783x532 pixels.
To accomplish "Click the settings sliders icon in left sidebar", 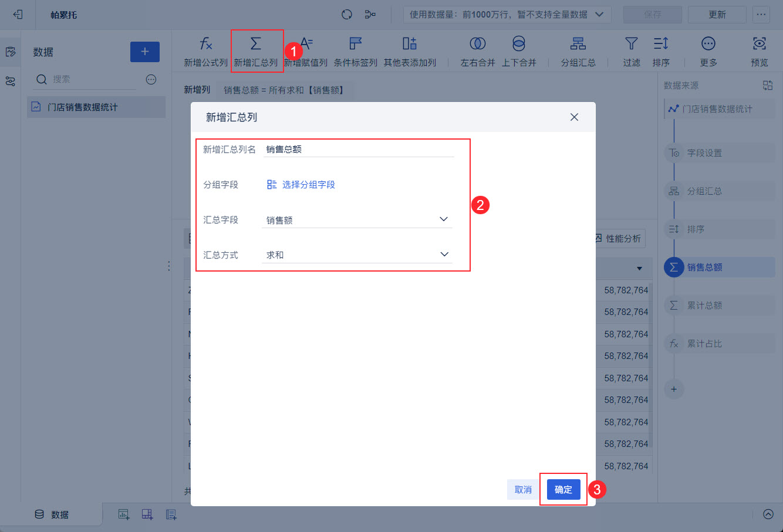I will click(11, 82).
